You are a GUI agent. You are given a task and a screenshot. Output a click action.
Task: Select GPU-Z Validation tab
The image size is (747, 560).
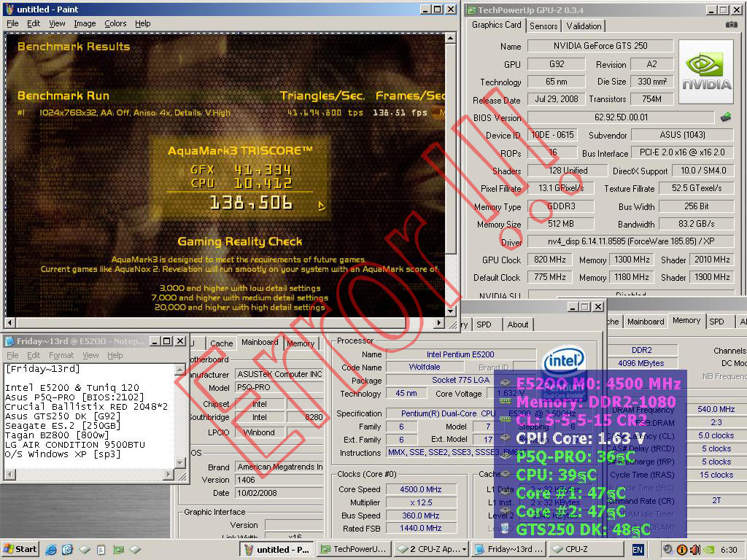click(x=584, y=26)
